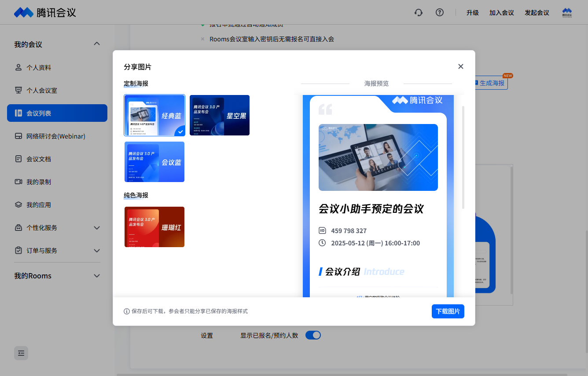This screenshot has height=376, width=588.
Task: Open 我的应用 menu item
Action: point(57,204)
